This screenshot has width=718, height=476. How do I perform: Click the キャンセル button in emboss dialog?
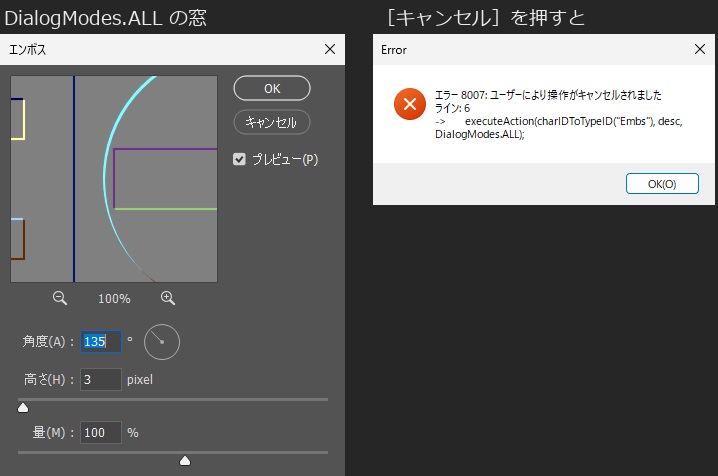tap(272, 122)
